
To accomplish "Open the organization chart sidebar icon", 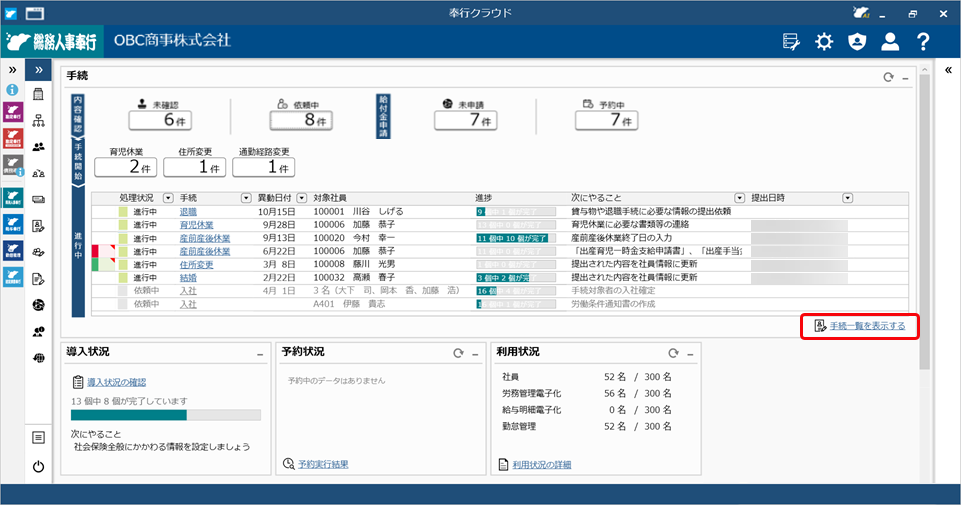I will pyautogui.click(x=38, y=121).
